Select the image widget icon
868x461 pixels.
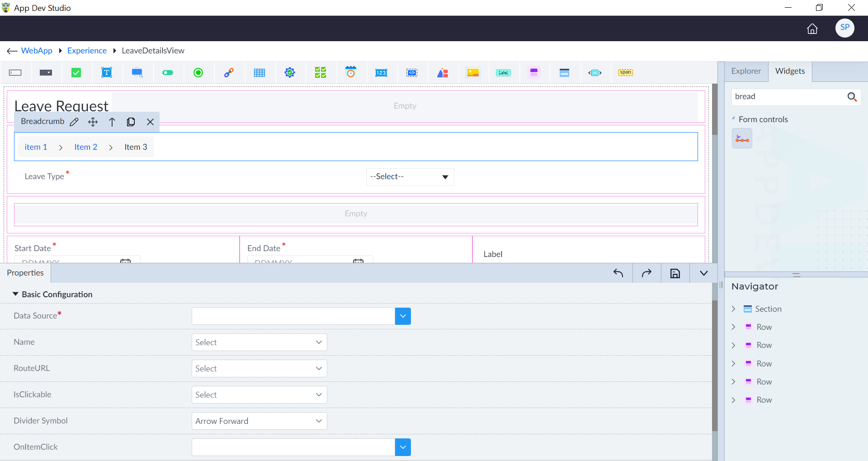[473, 73]
